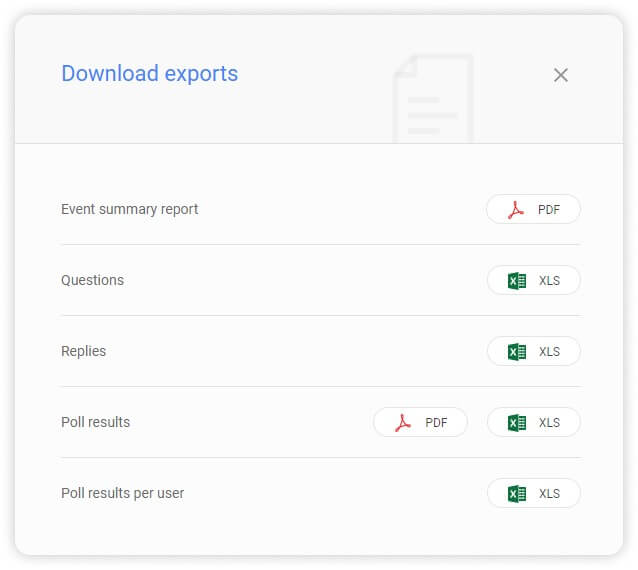
Task: Click the Acrobat icon for Event summary report
Action: (x=515, y=210)
